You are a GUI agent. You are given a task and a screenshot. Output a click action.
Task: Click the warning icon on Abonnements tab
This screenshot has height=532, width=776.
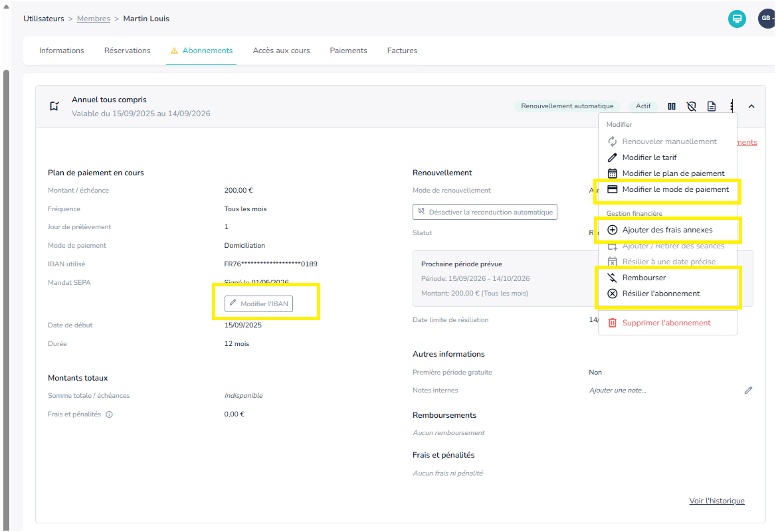[x=174, y=51]
